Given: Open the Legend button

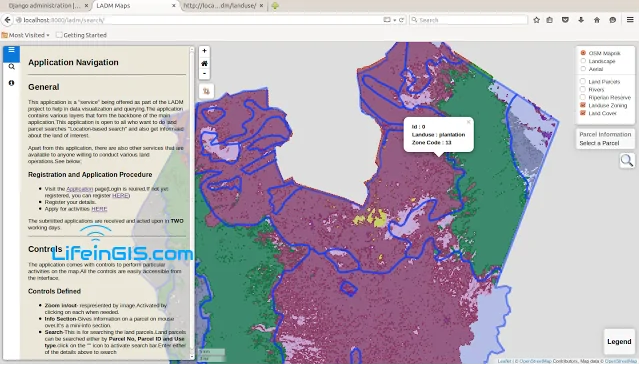Looking at the screenshot, I should tap(619, 341).
